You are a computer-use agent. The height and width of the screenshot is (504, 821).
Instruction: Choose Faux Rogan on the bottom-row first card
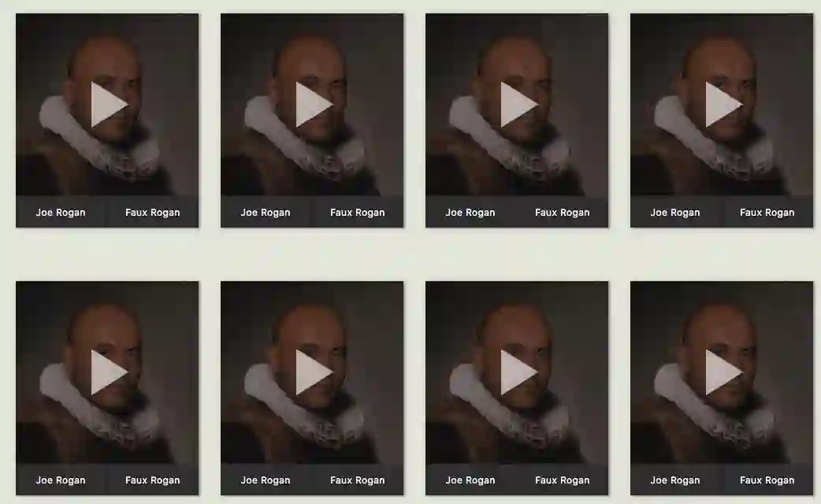153,480
